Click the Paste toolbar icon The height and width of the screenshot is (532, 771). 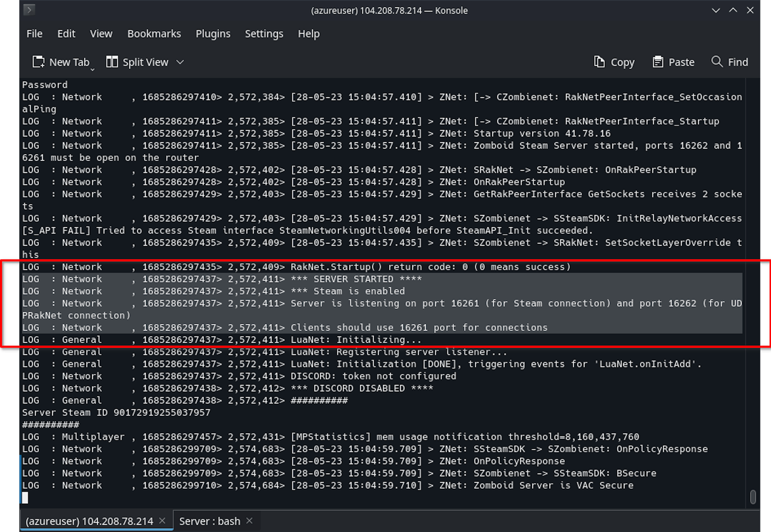click(x=657, y=62)
